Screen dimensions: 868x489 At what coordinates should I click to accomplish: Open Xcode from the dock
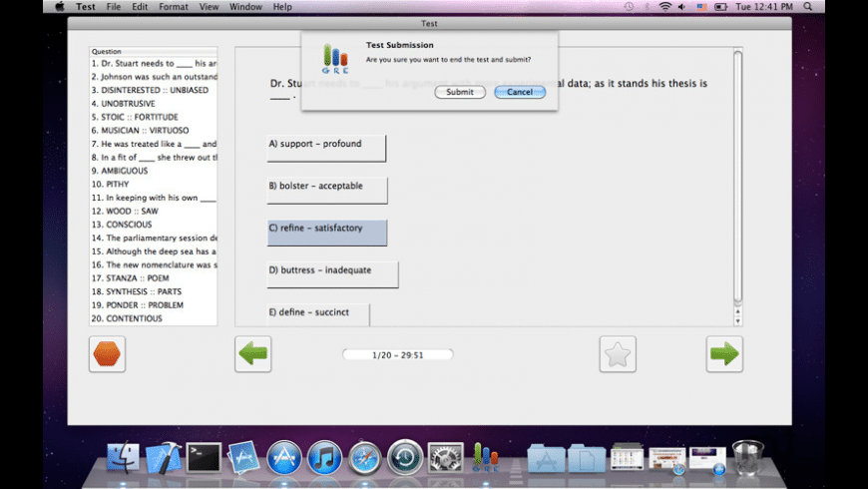click(164, 457)
